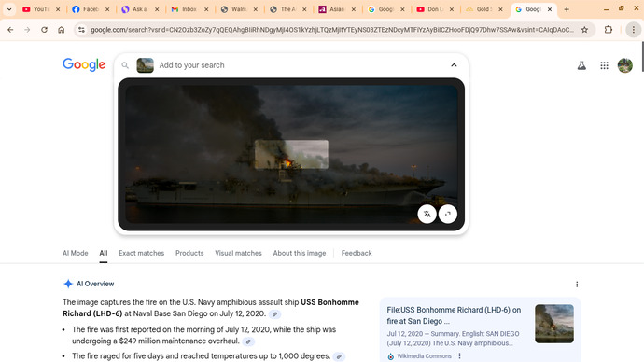The image size is (644, 362).
Task: Open About this image tab
Action: (300, 253)
